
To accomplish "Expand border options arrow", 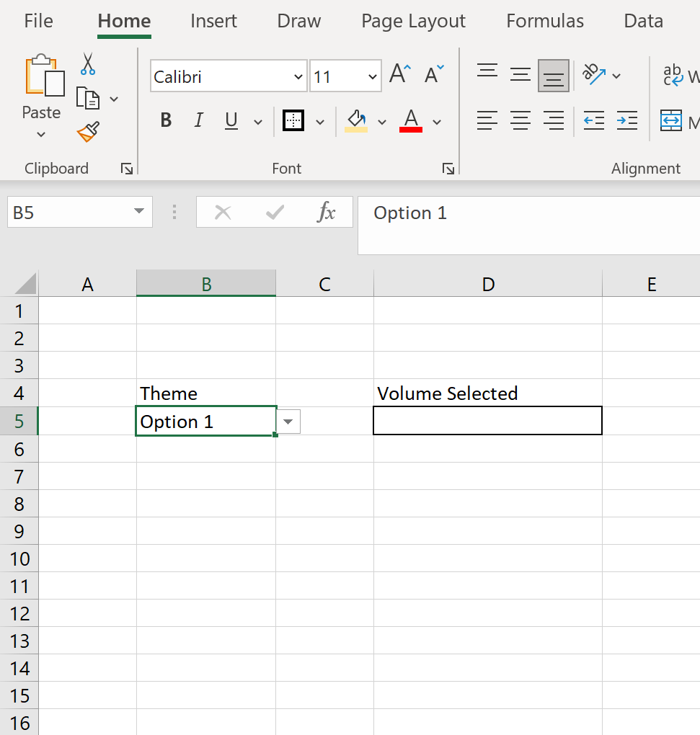I will pos(320,122).
